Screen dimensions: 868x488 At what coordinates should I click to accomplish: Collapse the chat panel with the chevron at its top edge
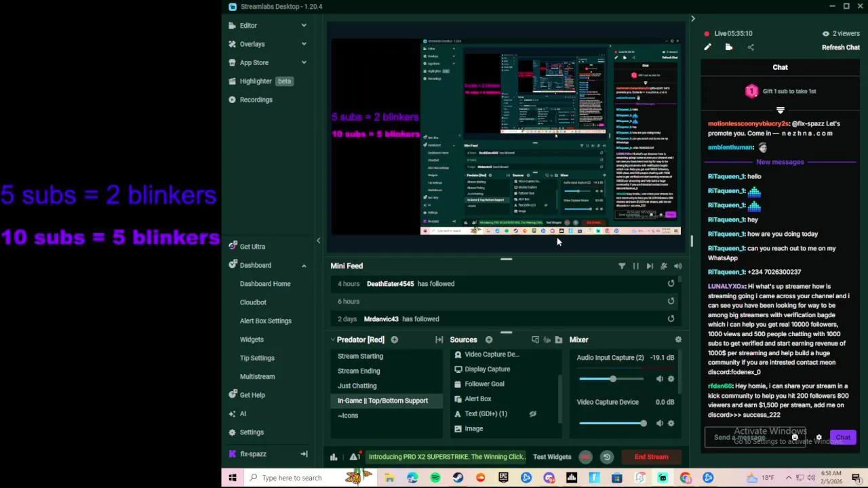coord(692,19)
